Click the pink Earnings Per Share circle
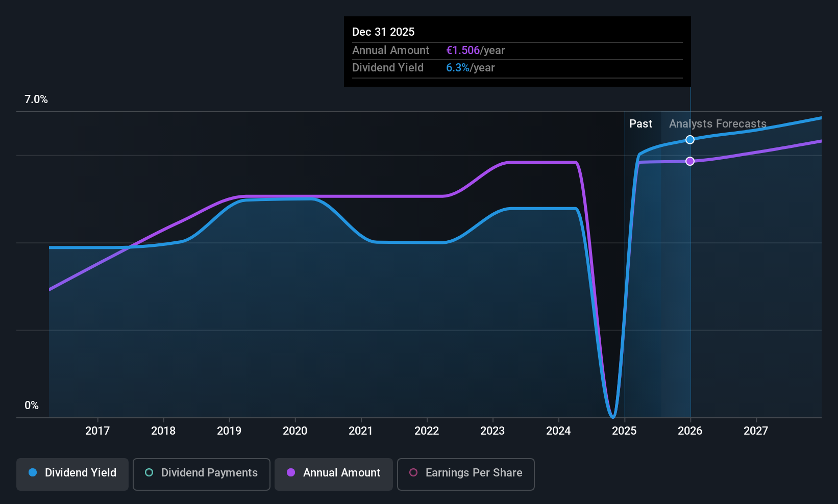 click(x=413, y=472)
